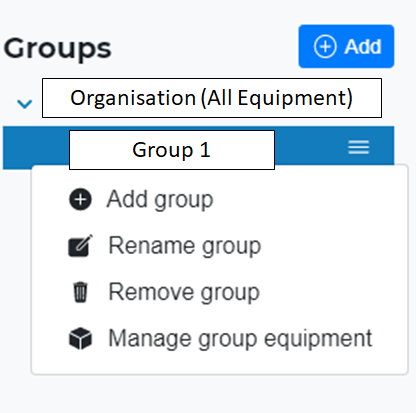Click the blue highlighted row left of Group 1
The width and height of the screenshot is (416, 413).
pyautogui.click(x=36, y=148)
